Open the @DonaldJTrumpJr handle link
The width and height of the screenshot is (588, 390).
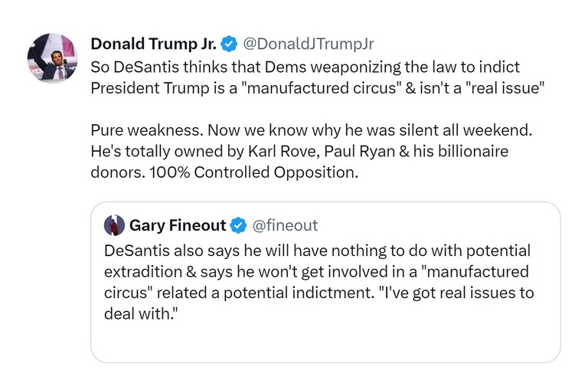click(309, 44)
